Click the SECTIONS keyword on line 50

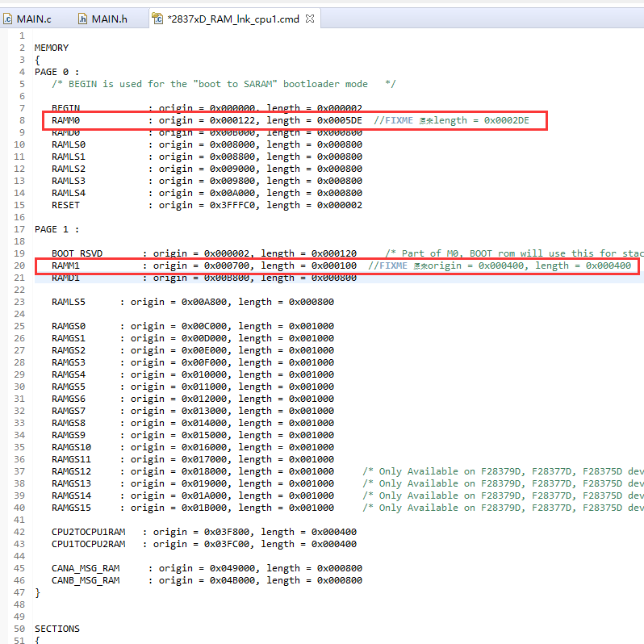point(57,629)
